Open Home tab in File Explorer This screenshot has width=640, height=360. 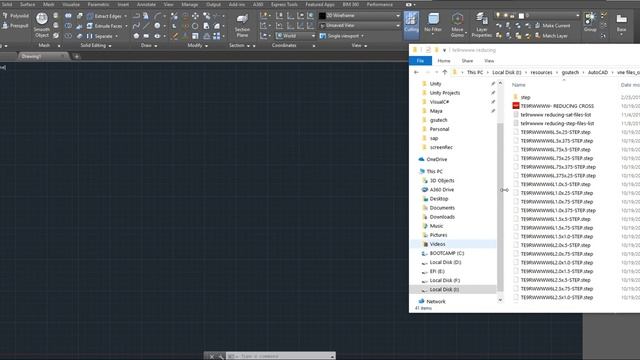444,61
